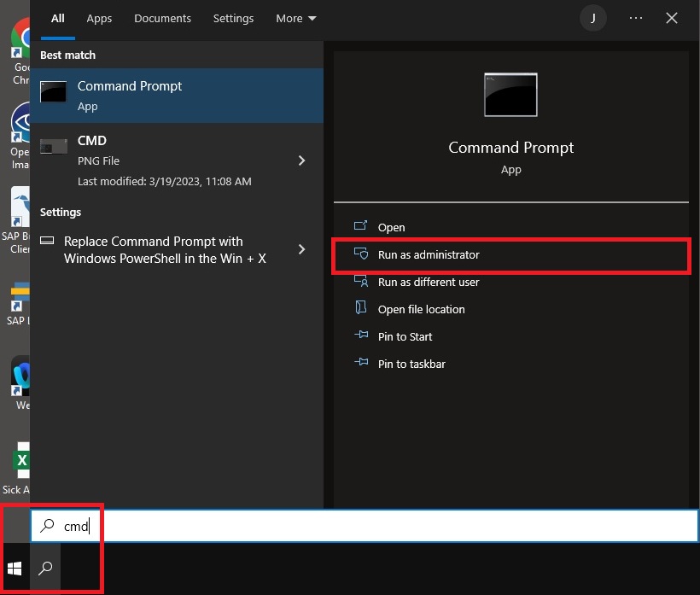700x595 pixels.
Task: Open the user account avatar J
Action: pyautogui.click(x=592, y=18)
